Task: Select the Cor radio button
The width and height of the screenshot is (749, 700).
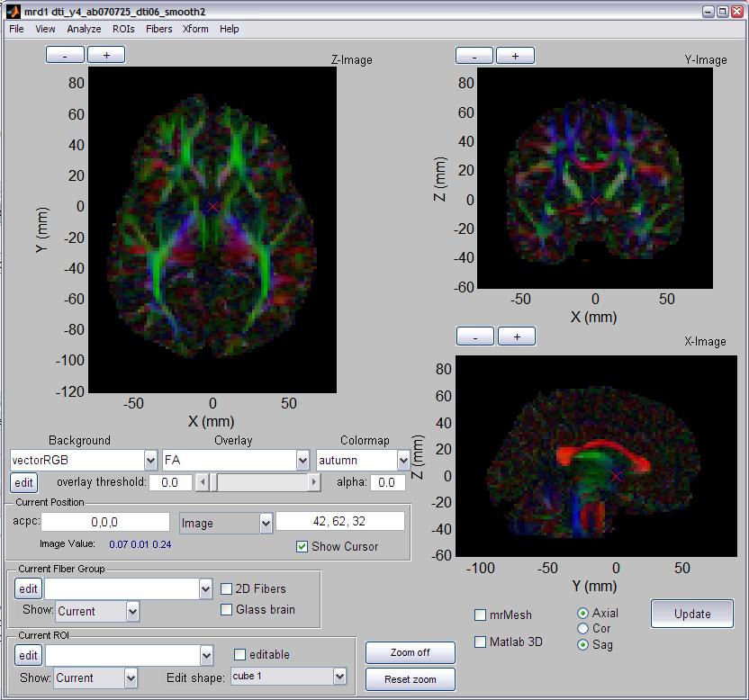Action: click(582, 628)
